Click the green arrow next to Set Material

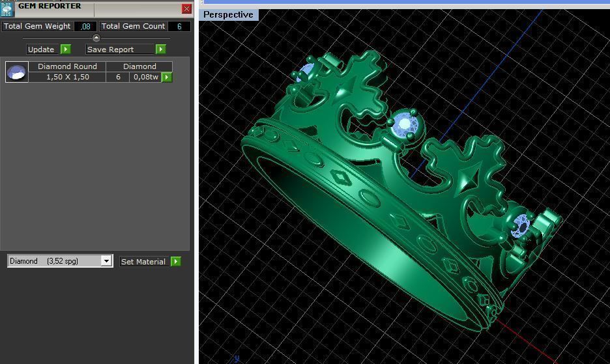pyautogui.click(x=176, y=261)
